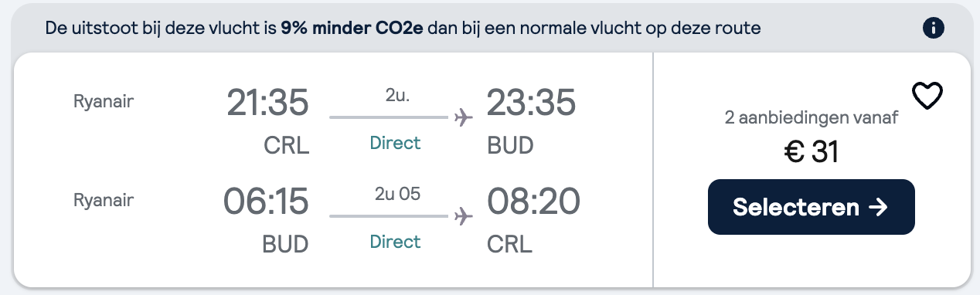The height and width of the screenshot is (295, 980).
Task: Click the 23:35 arrival time
Action: 531,103
